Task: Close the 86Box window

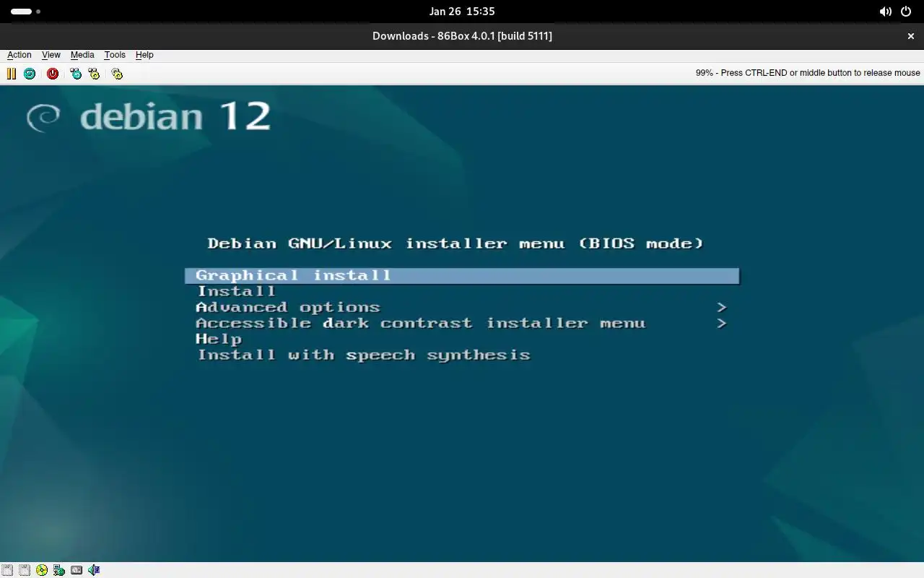Action: tap(910, 36)
